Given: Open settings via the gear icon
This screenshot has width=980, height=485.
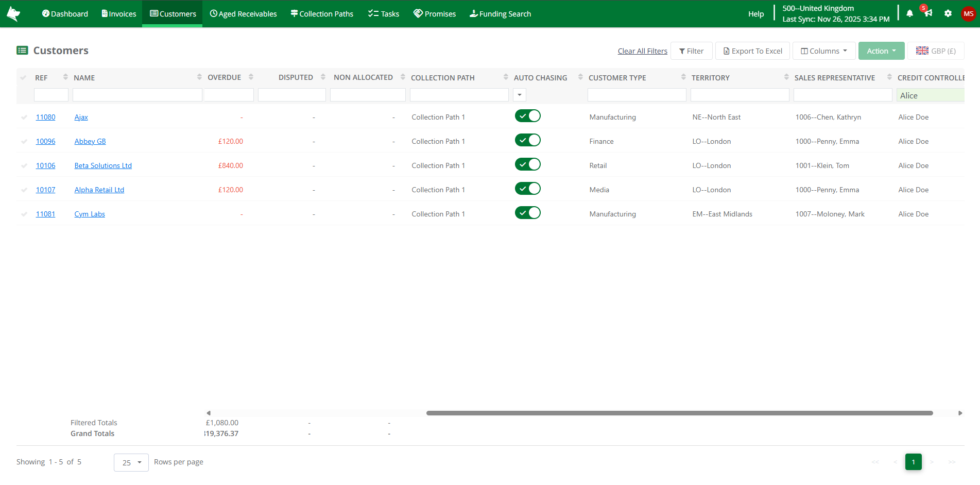Looking at the screenshot, I should pos(948,13).
